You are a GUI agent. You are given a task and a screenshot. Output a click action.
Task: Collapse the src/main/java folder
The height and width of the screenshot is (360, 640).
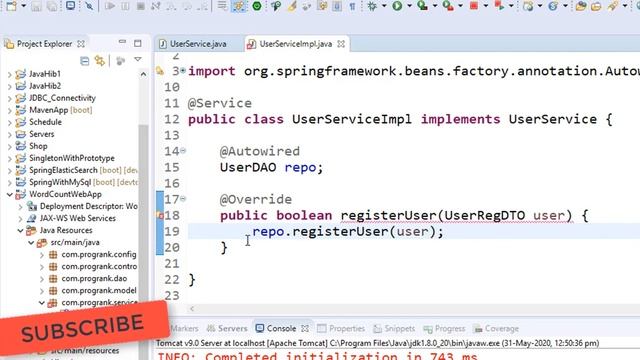click(x=31, y=242)
